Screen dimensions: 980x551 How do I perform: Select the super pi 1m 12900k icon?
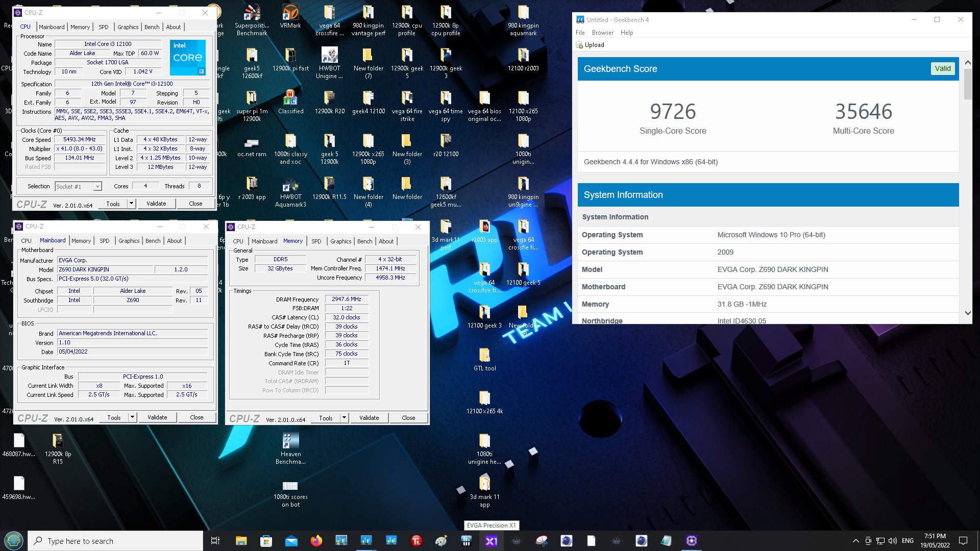(252, 106)
